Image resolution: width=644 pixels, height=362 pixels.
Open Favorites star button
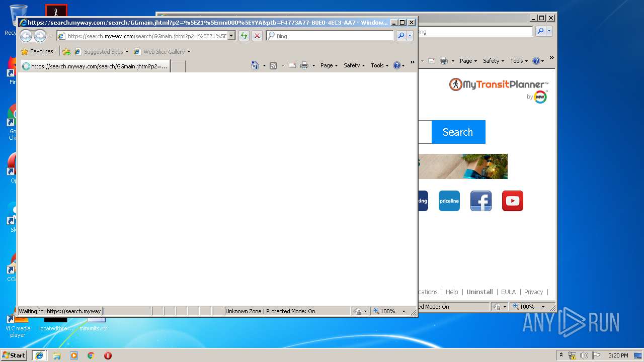pyautogui.click(x=37, y=51)
